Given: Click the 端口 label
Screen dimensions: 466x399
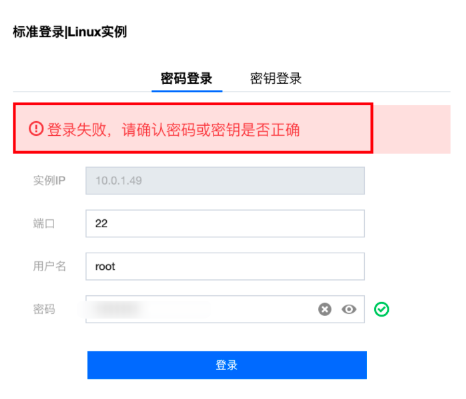Looking at the screenshot, I should (44, 223).
